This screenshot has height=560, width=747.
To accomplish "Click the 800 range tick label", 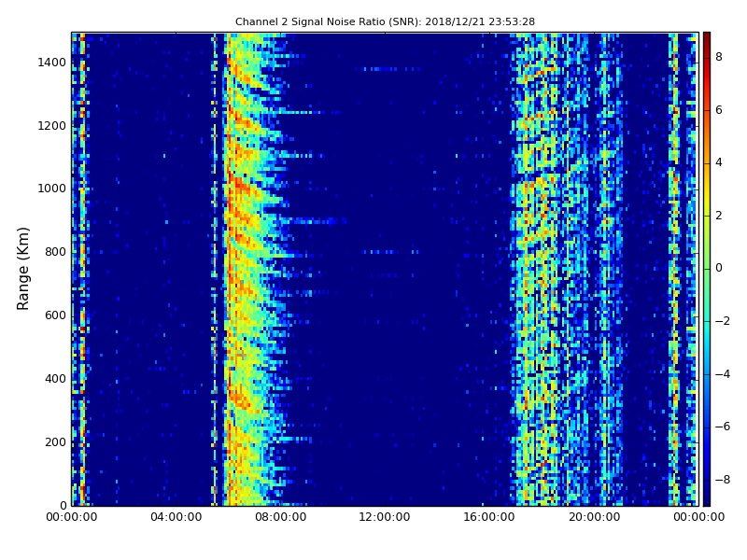I will [55, 252].
